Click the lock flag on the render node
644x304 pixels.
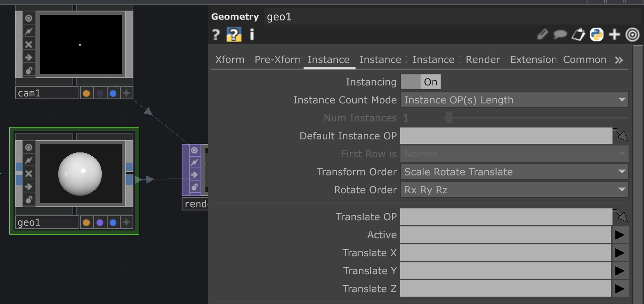(194, 187)
